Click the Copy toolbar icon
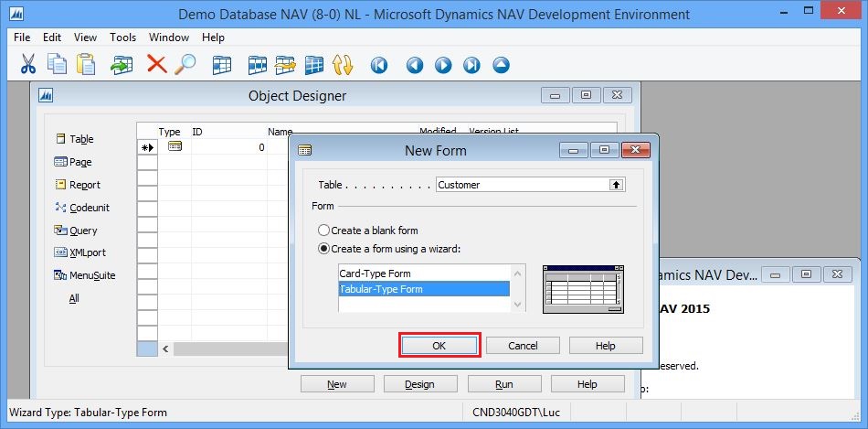 tap(57, 64)
